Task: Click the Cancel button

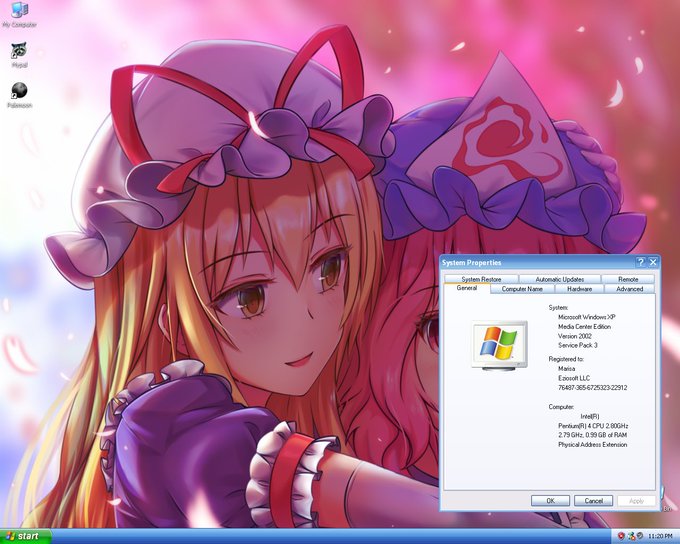Action: (593, 501)
